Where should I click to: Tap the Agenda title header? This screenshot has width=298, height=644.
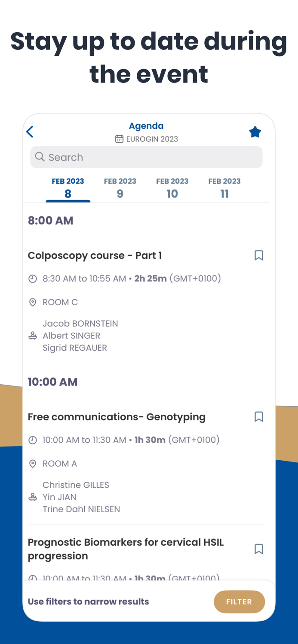coord(146,126)
